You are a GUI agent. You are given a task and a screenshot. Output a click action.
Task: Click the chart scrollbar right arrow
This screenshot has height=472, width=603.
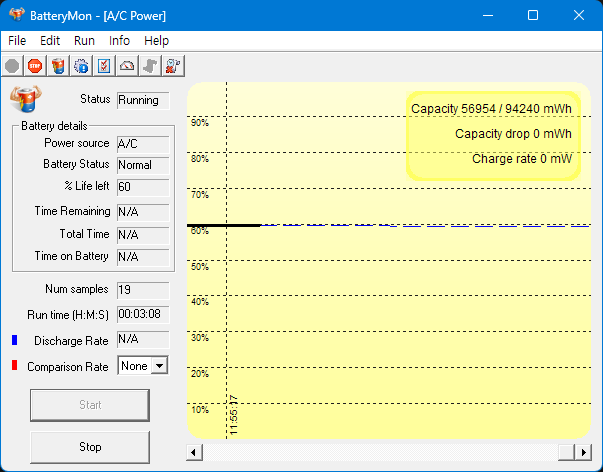(x=583, y=452)
